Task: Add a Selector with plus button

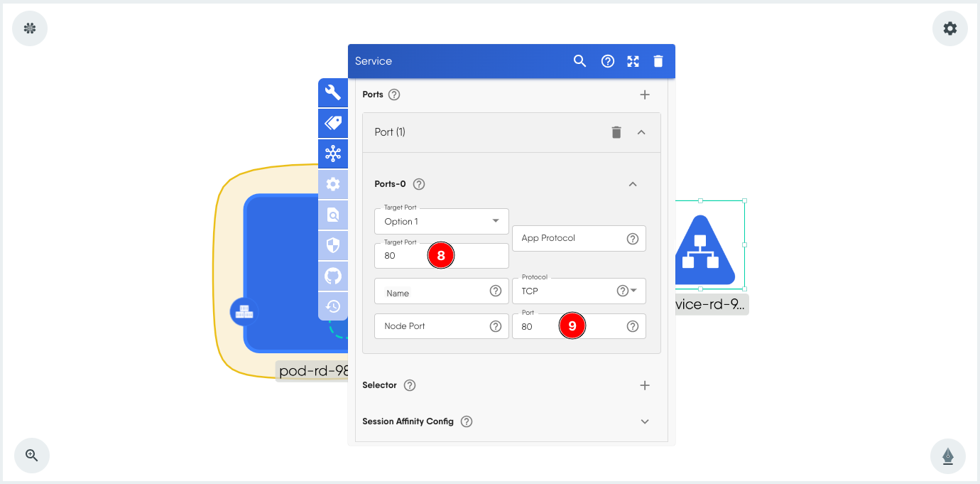Action: pyautogui.click(x=645, y=385)
